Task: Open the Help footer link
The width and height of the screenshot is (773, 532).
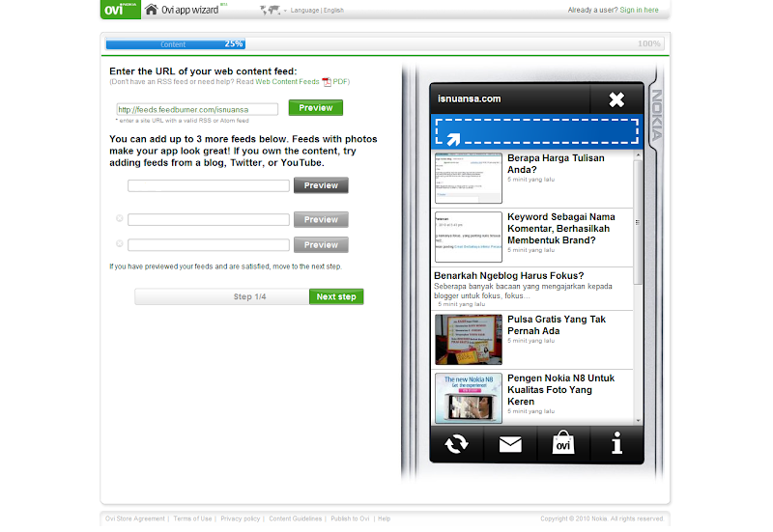Action: click(x=384, y=518)
